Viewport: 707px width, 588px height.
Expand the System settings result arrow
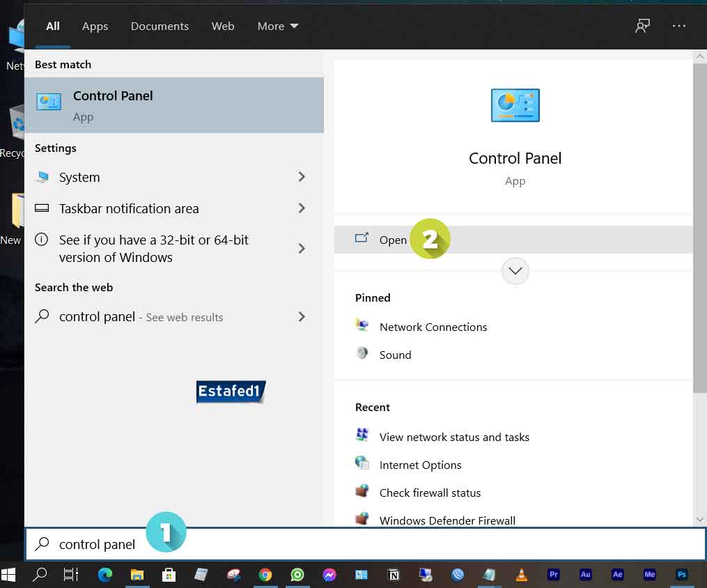tap(302, 177)
